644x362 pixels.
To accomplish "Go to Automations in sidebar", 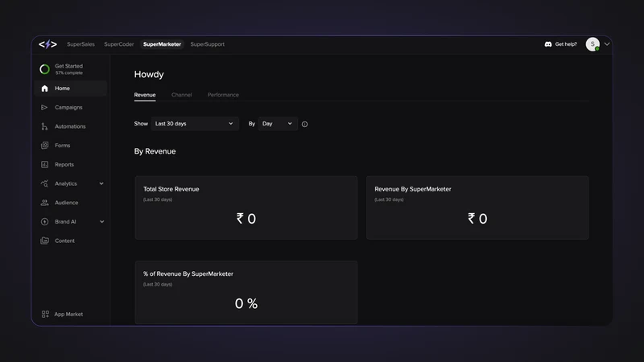I will tap(71, 126).
